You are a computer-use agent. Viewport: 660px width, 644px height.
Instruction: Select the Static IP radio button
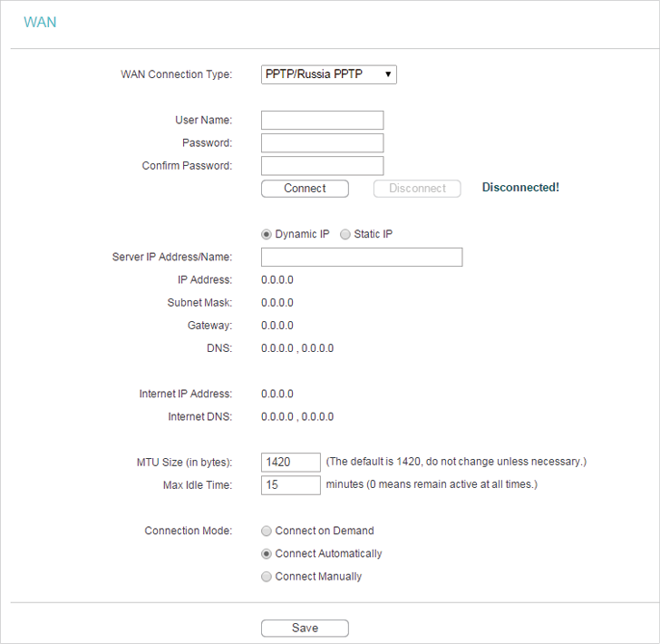345,234
